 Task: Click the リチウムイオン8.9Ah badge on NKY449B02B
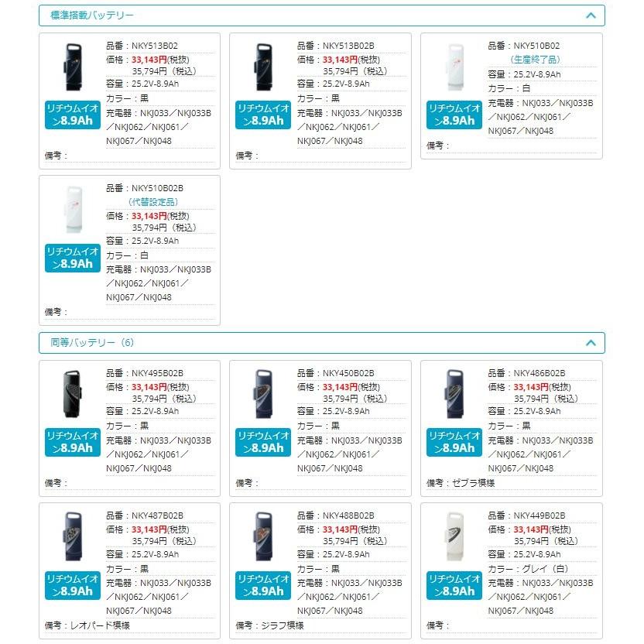click(x=454, y=585)
